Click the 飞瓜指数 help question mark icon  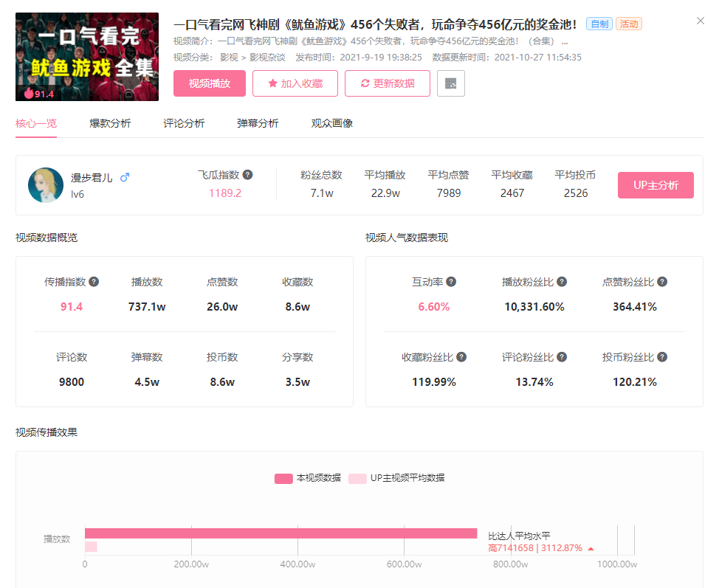coord(248,174)
